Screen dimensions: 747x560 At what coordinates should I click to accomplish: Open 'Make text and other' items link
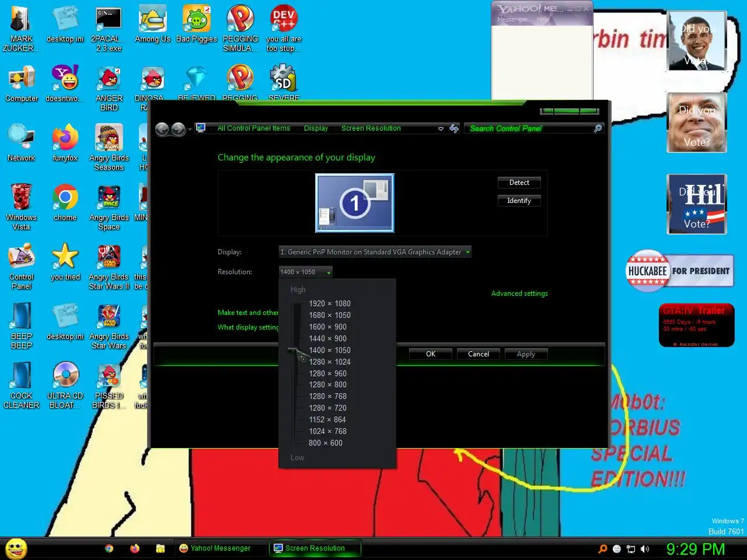pos(248,313)
